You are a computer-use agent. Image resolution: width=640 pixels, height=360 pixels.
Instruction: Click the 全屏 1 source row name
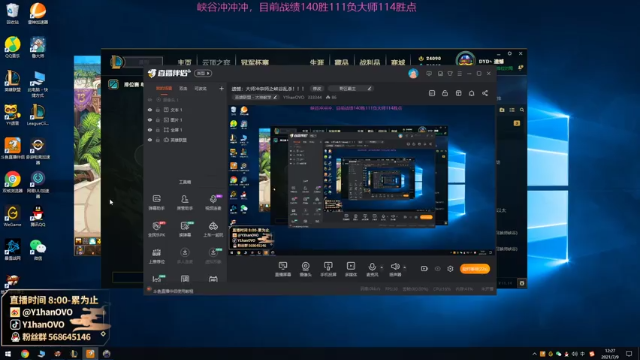click(x=176, y=130)
